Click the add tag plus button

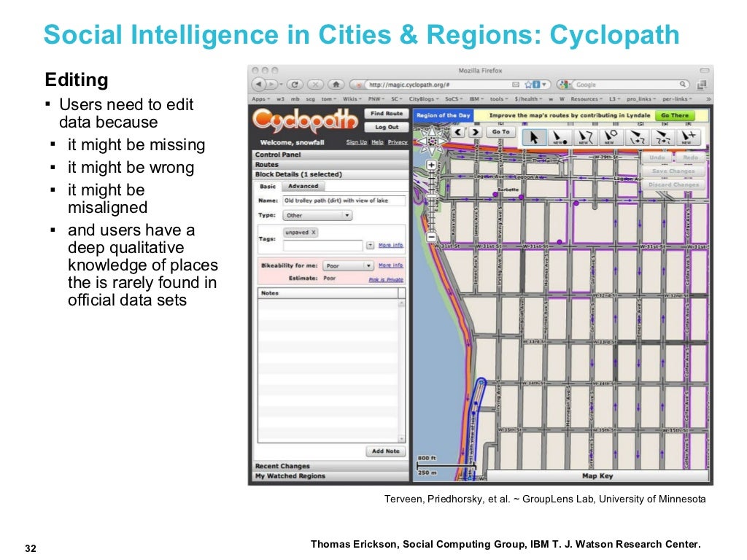click(x=370, y=245)
